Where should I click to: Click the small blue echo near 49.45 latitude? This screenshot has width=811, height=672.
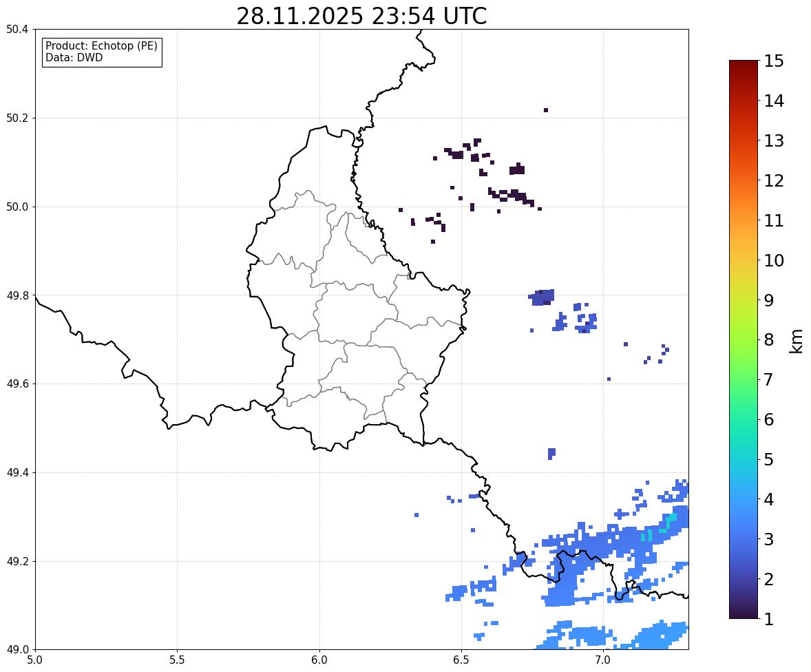click(x=551, y=454)
